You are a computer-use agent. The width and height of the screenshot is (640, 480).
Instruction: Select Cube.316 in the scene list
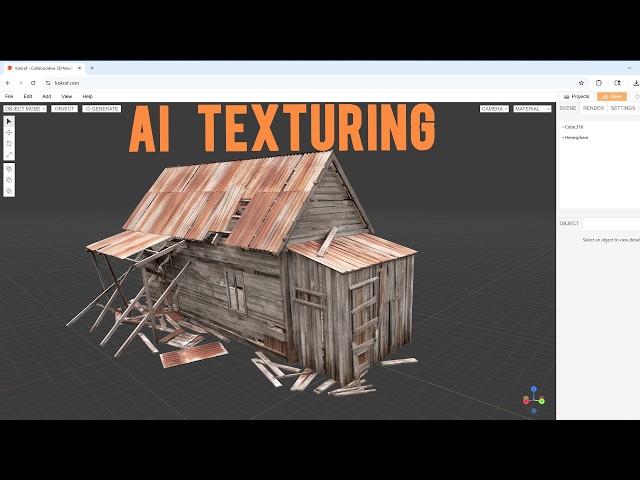[573, 127]
